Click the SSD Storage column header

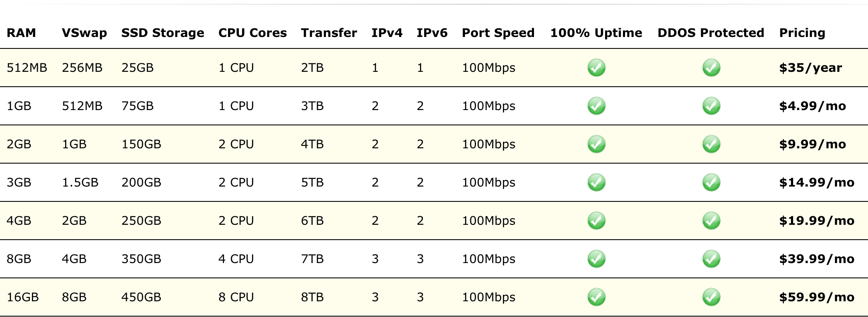pos(163,33)
